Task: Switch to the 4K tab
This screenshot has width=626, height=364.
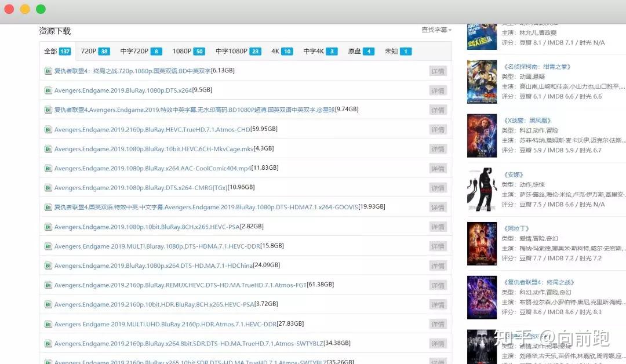Action: pyautogui.click(x=282, y=51)
